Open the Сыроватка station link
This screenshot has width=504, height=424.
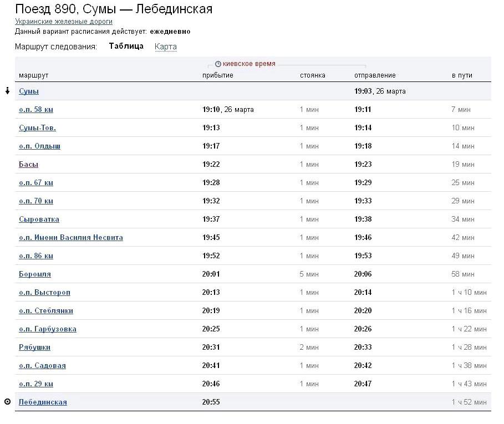coord(39,219)
